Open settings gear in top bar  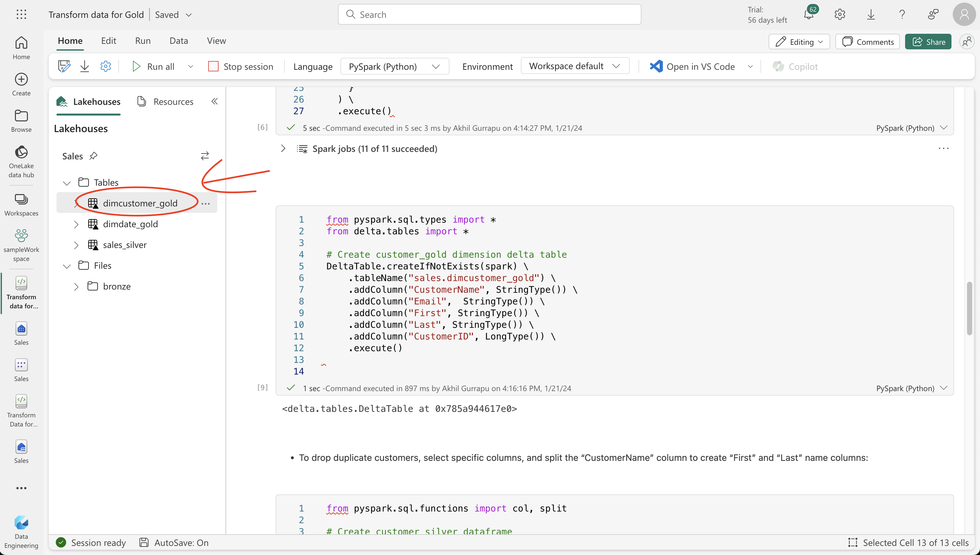coord(840,15)
